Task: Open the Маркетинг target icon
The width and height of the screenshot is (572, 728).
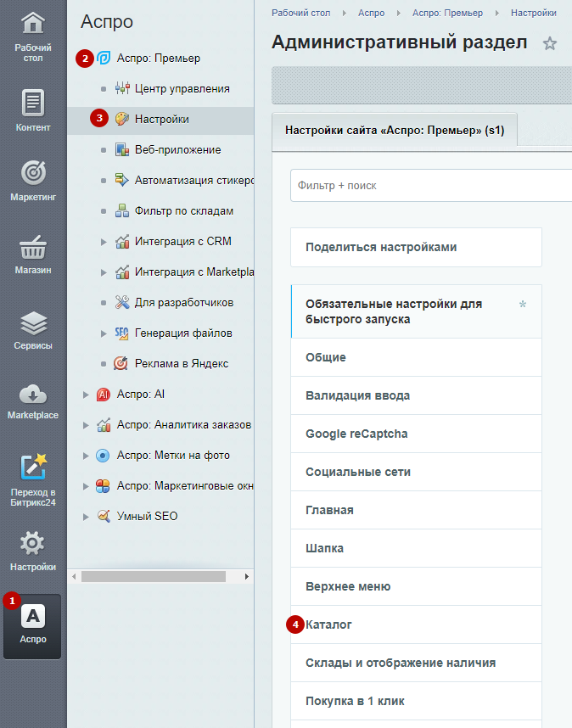Action: point(33,172)
